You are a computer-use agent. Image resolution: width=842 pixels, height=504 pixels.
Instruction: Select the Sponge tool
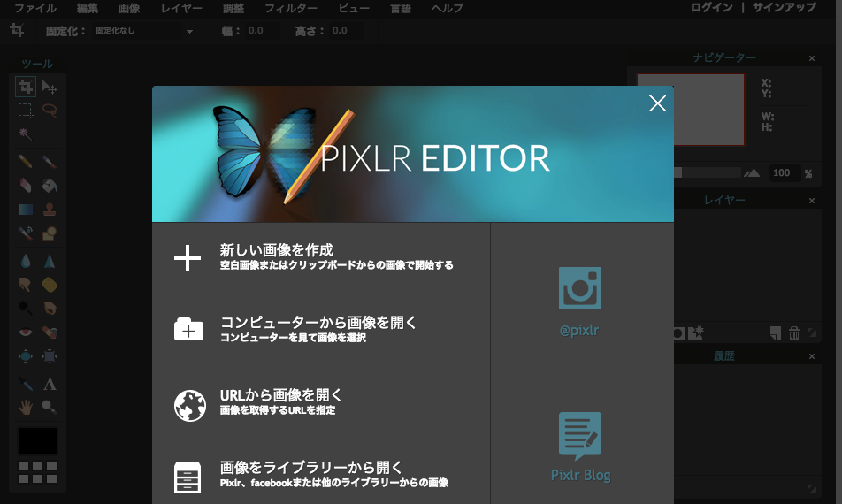50,285
